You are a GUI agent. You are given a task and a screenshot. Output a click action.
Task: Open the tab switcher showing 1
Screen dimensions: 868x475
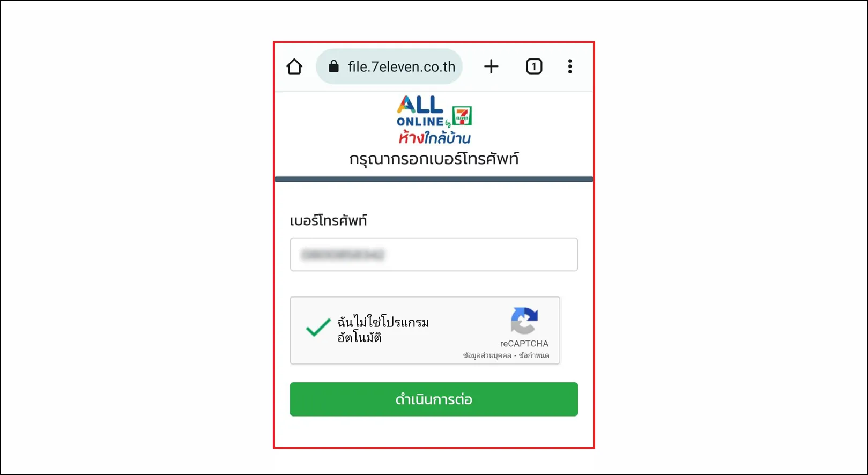[x=534, y=66]
